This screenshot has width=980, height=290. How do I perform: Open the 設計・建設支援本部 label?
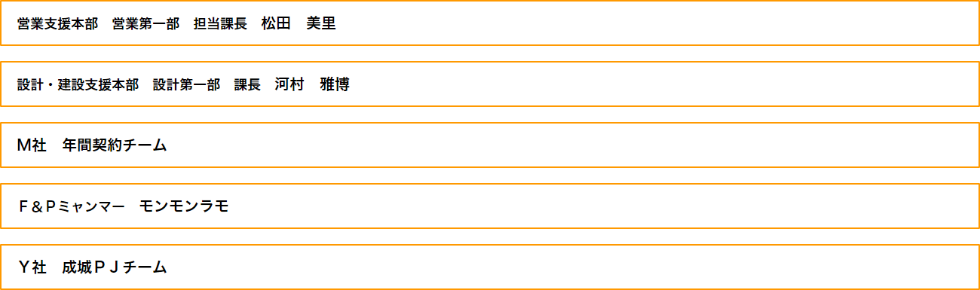pyautogui.click(x=78, y=84)
